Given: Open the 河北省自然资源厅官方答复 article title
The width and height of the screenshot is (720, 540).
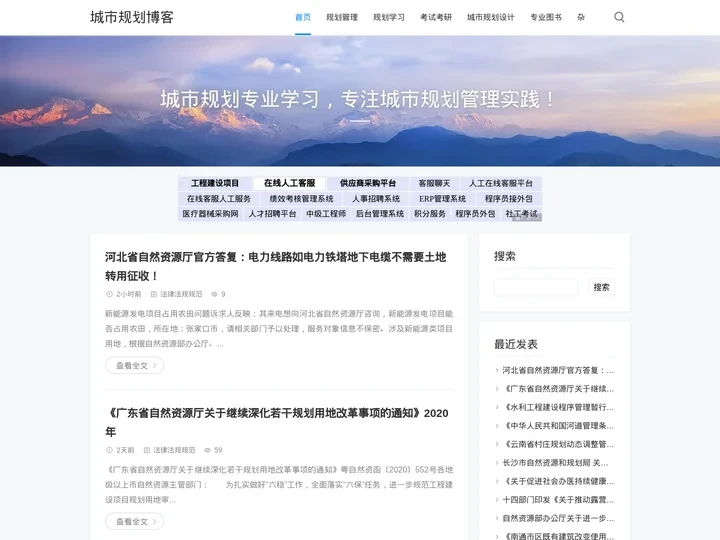Looking at the screenshot, I should click(276, 266).
